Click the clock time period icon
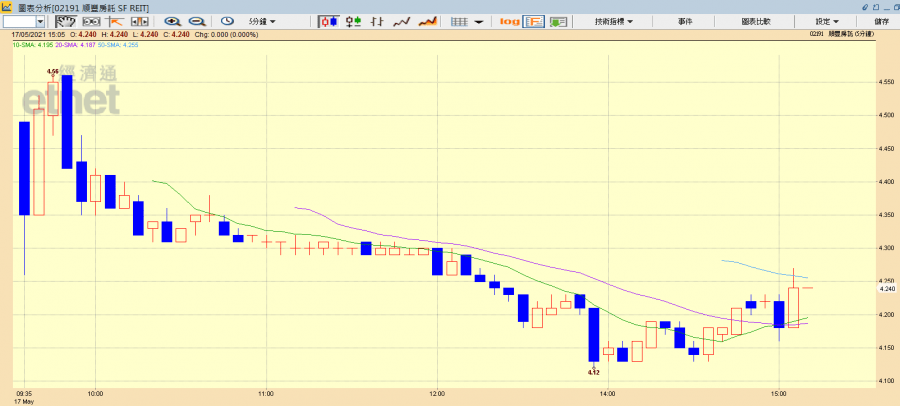The height and width of the screenshot is (406, 900). coord(226,20)
